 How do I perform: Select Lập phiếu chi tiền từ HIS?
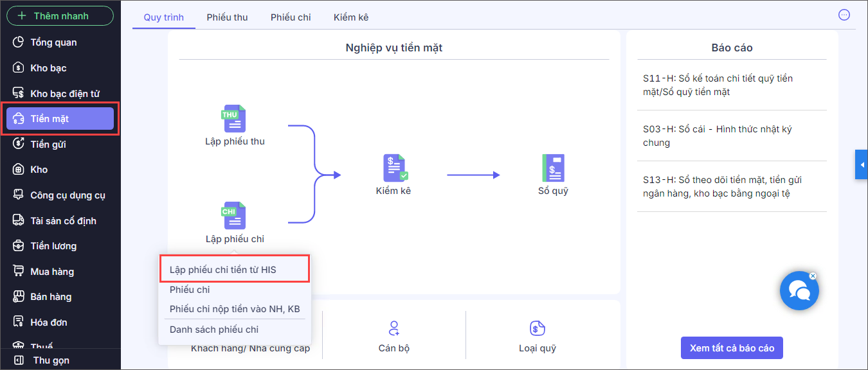tap(223, 270)
